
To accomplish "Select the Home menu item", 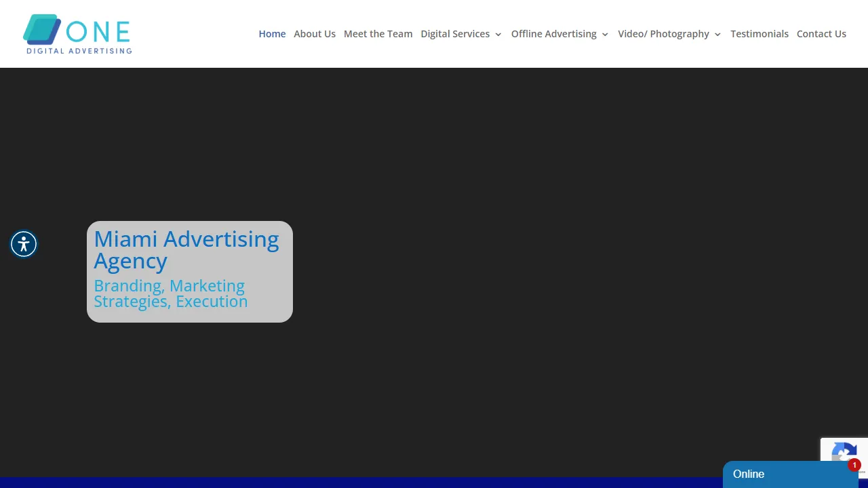I will tap(272, 34).
